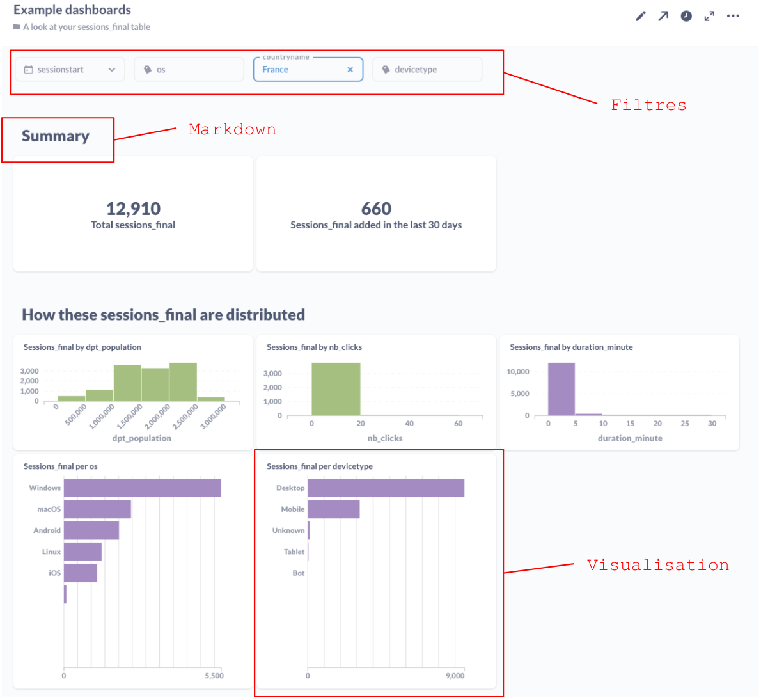Viewport: 761px width, 700px height.
Task: Click the diagonal arrow icon in header
Action: (663, 16)
